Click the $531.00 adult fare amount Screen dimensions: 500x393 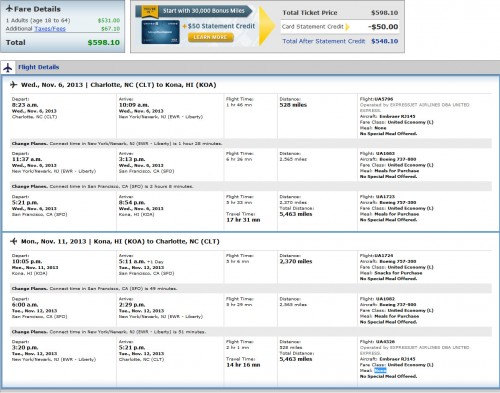click(x=109, y=20)
